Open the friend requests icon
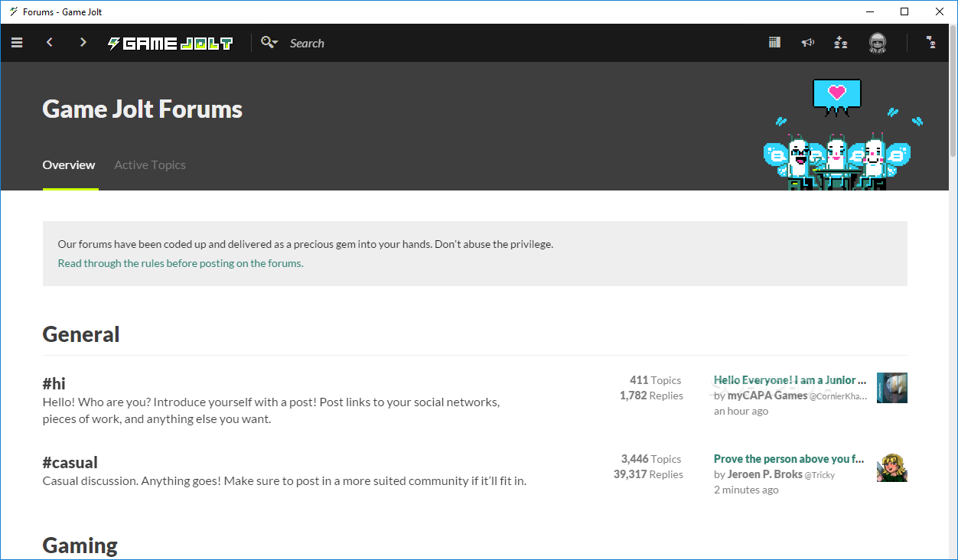This screenshot has height=560, width=958. (841, 43)
